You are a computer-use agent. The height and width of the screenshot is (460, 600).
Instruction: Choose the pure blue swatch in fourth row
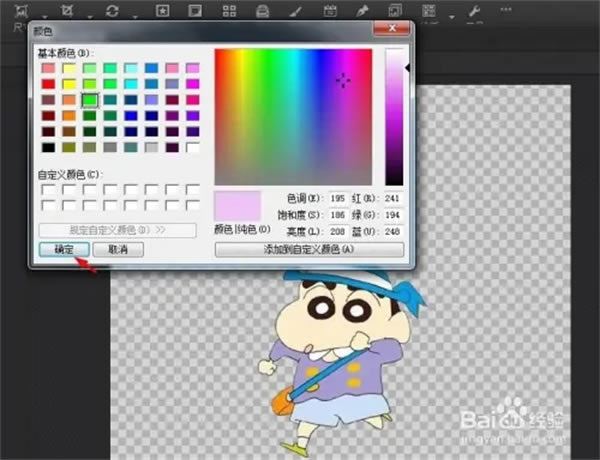[x=131, y=116]
